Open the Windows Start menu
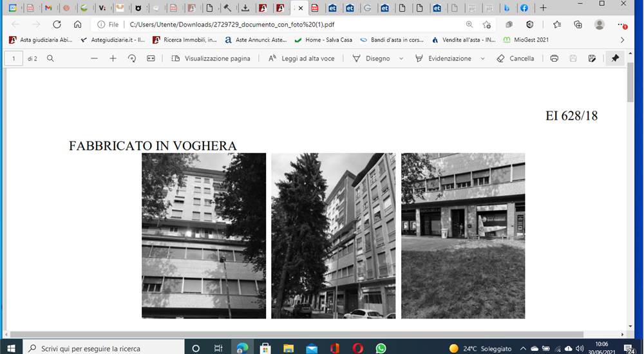 coord(11,348)
